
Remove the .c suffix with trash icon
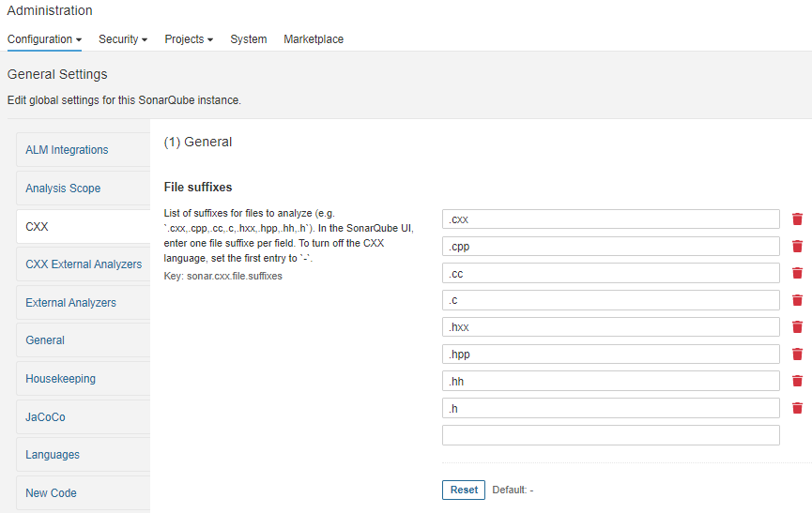tap(797, 300)
